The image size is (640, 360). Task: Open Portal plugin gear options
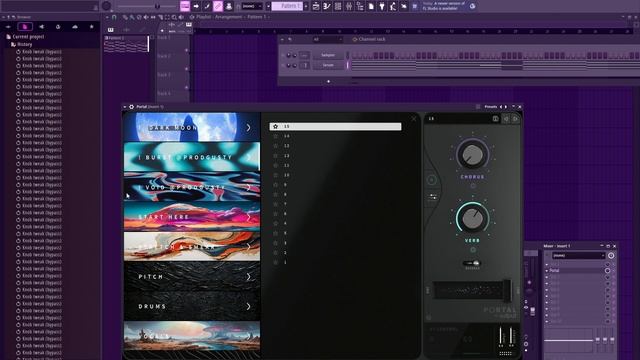[x=131, y=107]
